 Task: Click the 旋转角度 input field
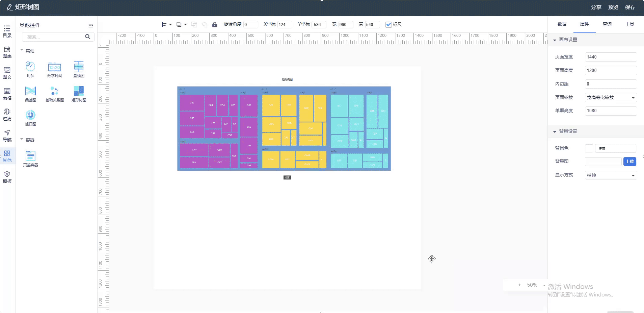[250, 24]
